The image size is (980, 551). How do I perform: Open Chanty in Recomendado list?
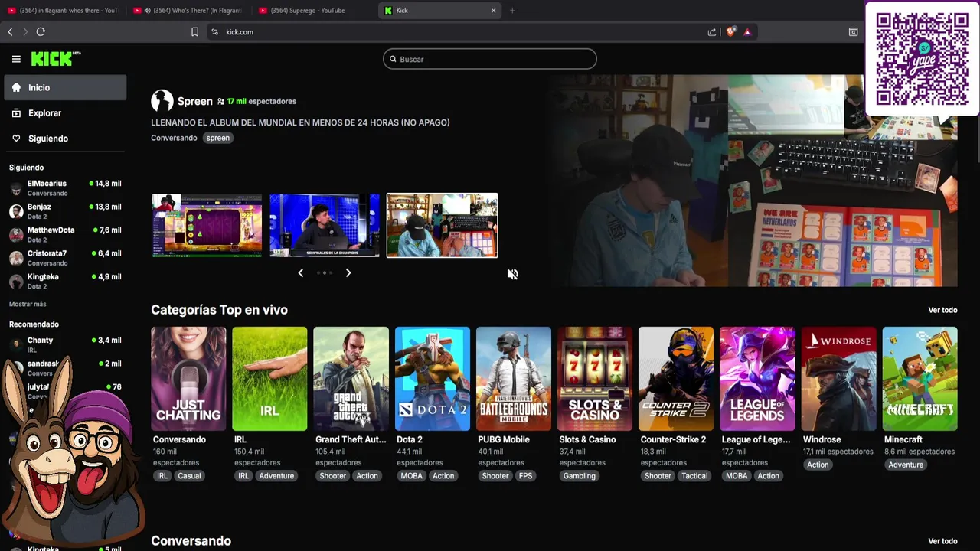tap(65, 344)
